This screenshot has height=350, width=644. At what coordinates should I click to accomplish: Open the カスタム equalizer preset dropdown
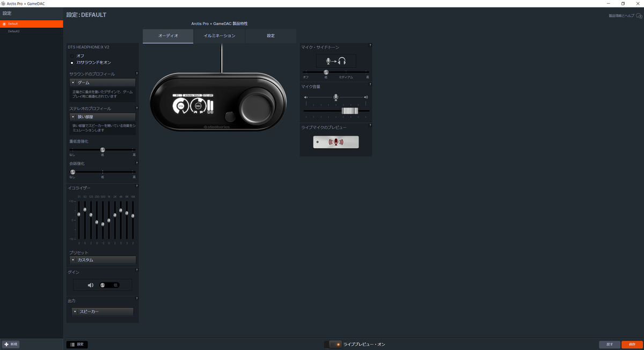[103, 260]
